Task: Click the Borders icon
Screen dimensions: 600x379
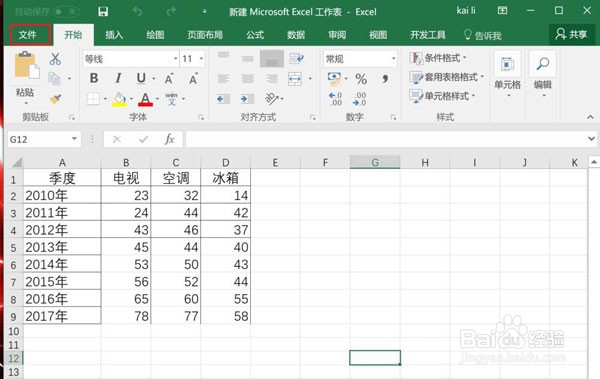Action: coord(93,99)
